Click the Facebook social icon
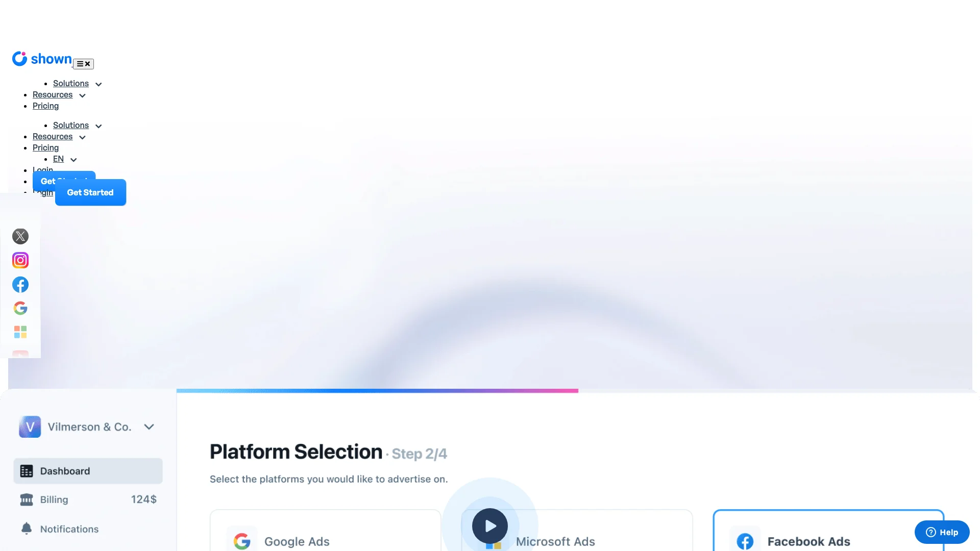The width and height of the screenshot is (980, 551). pyautogui.click(x=20, y=285)
